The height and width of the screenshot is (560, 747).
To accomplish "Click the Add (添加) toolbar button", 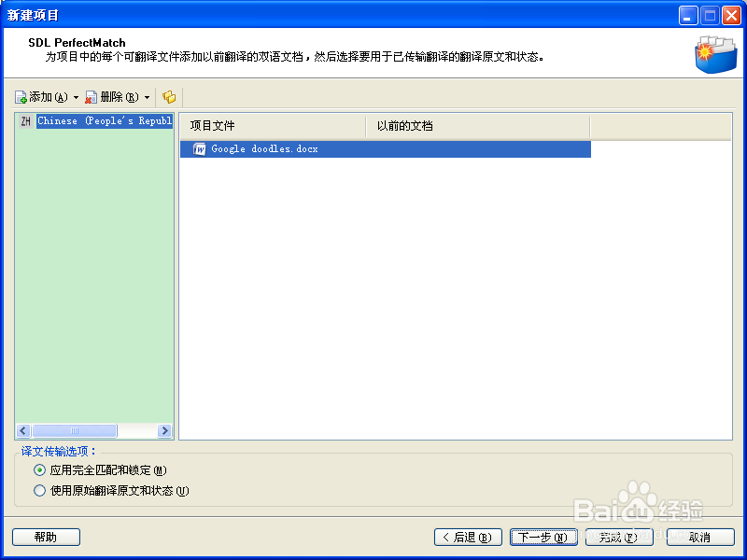I will click(x=41, y=97).
